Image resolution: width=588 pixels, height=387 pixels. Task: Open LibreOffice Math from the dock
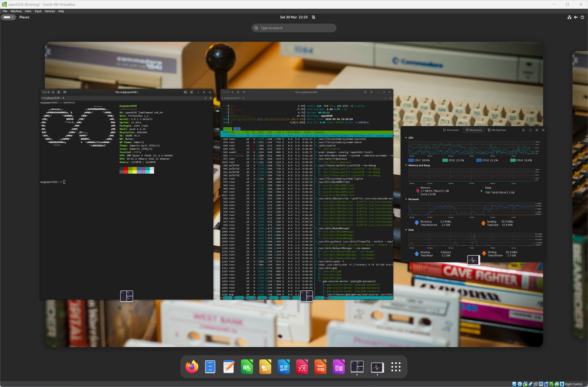click(302, 367)
